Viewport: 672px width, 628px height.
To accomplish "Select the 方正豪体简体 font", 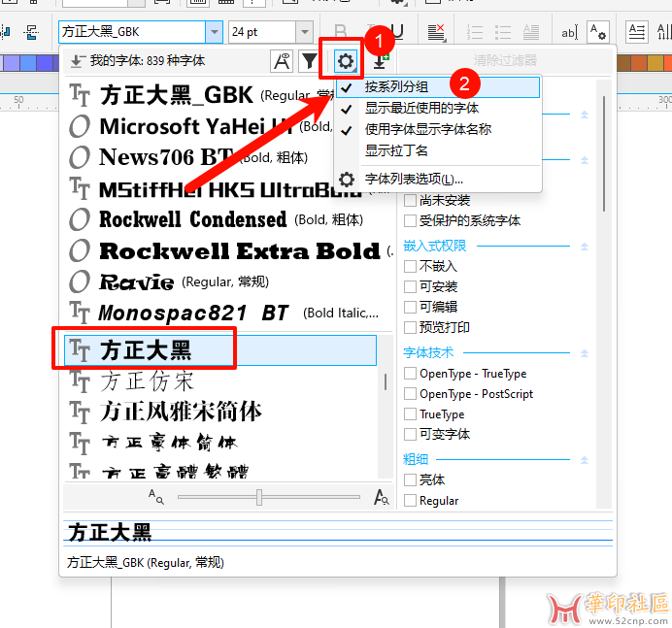I will click(x=220, y=442).
